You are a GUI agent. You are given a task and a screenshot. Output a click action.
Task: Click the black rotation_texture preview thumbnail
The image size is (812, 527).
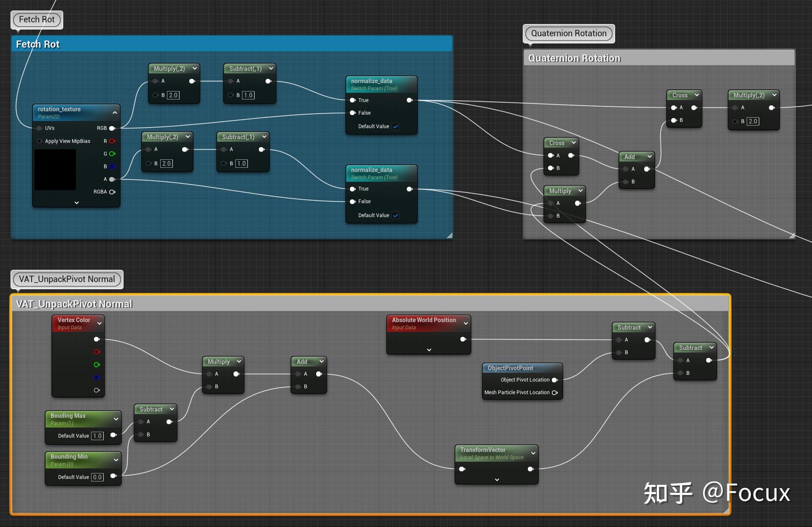coord(55,170)
